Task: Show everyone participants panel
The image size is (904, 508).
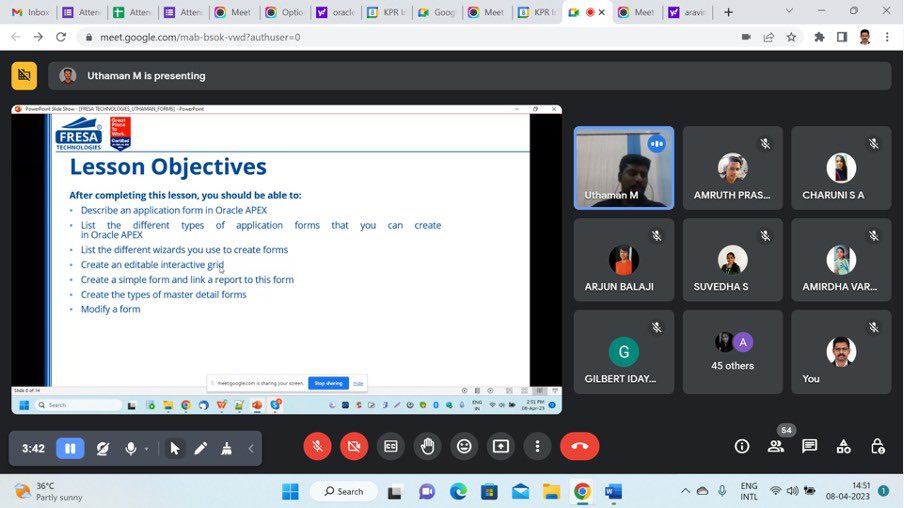Action: click(776, 446)
